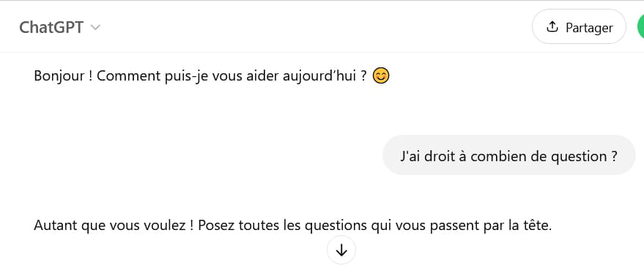Click the "ChatGPT" title text
This screenshot has width=644, height=274.
[x=51, y=28]
